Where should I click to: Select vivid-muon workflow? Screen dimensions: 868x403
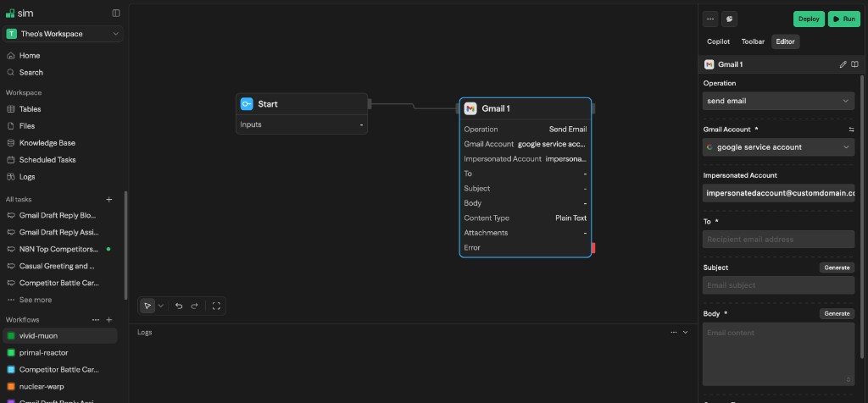pos(60,335)
